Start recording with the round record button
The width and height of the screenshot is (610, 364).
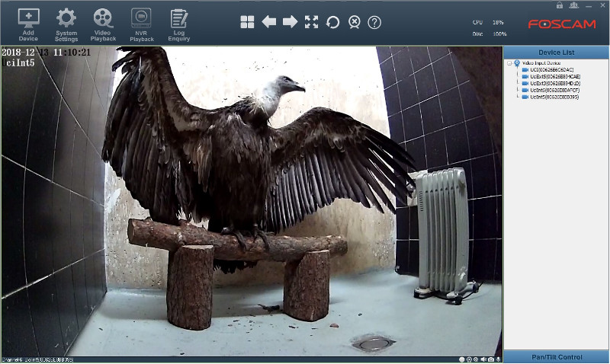tap(462, 359)
